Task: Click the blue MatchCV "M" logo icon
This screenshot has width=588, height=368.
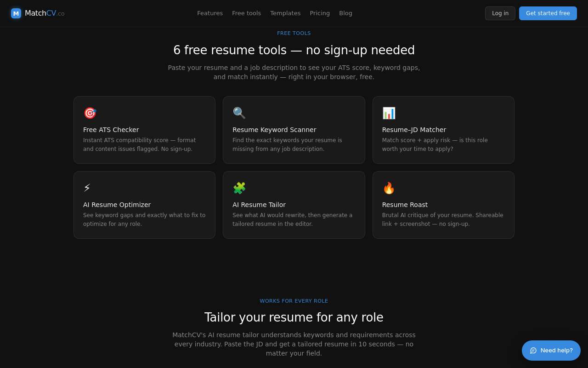Action: [16, 13]
